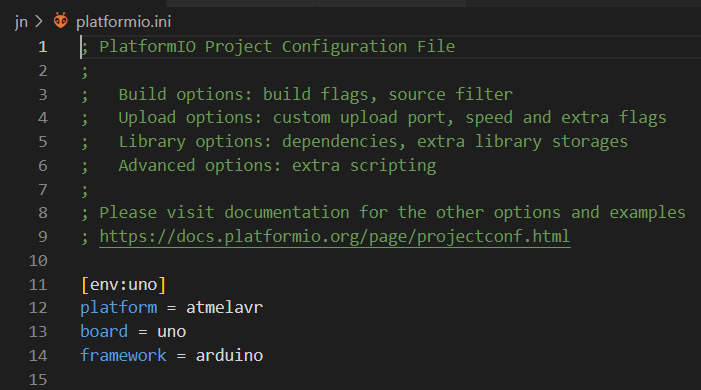Click the [env:uno] section header
Image resolution: width=701 pixels, height=390 pixels.
(123, 284)
